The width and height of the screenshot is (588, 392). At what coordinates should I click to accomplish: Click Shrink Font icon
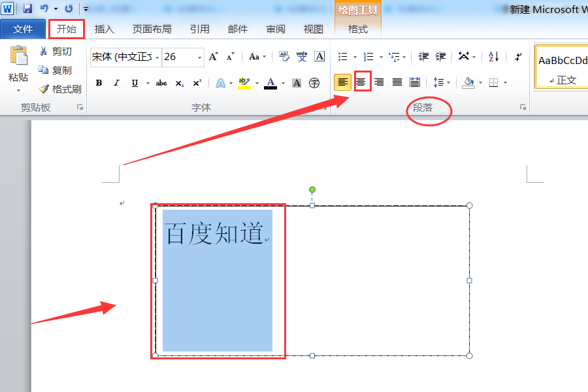[230, 57]
